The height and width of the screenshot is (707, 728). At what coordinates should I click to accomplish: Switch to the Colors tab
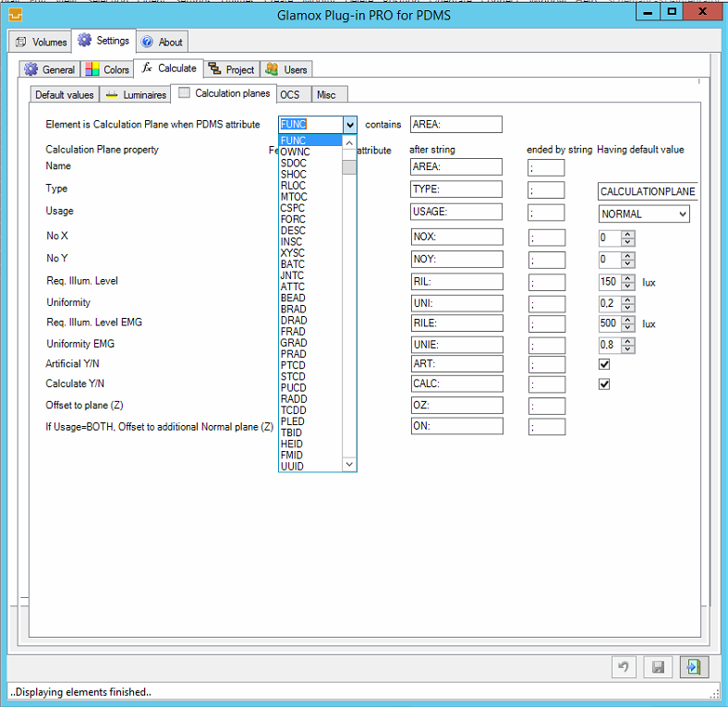point(107,69)
